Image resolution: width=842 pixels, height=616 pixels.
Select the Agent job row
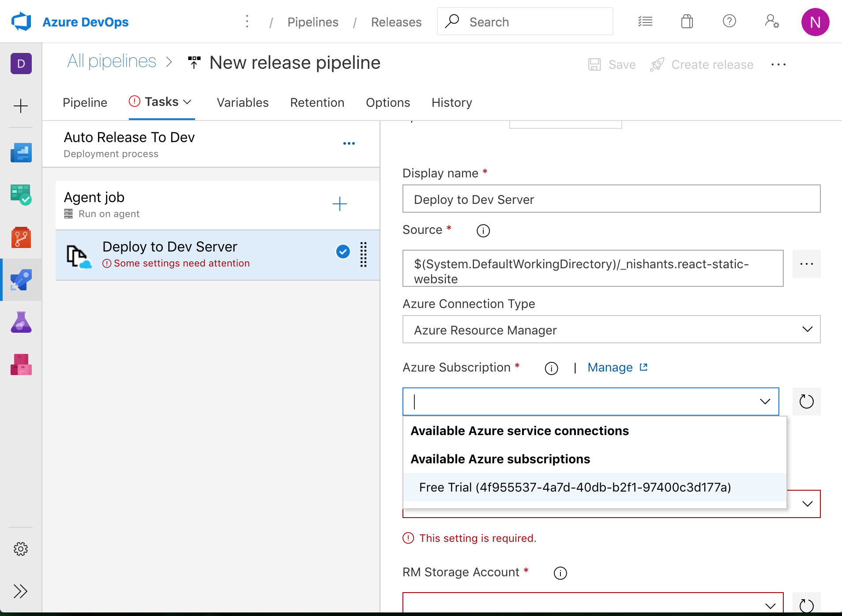(217, 205)
